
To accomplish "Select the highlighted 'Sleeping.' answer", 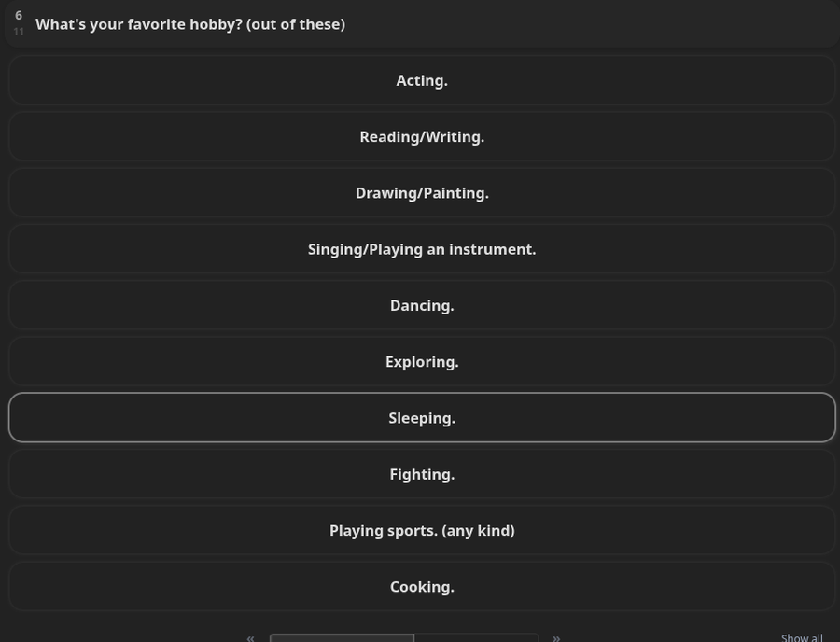I will pos(422,418).
